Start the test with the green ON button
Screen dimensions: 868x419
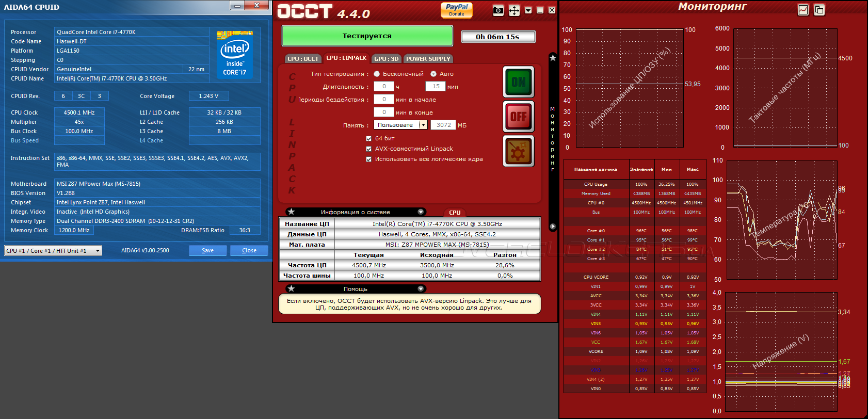(x=519, y=82)
